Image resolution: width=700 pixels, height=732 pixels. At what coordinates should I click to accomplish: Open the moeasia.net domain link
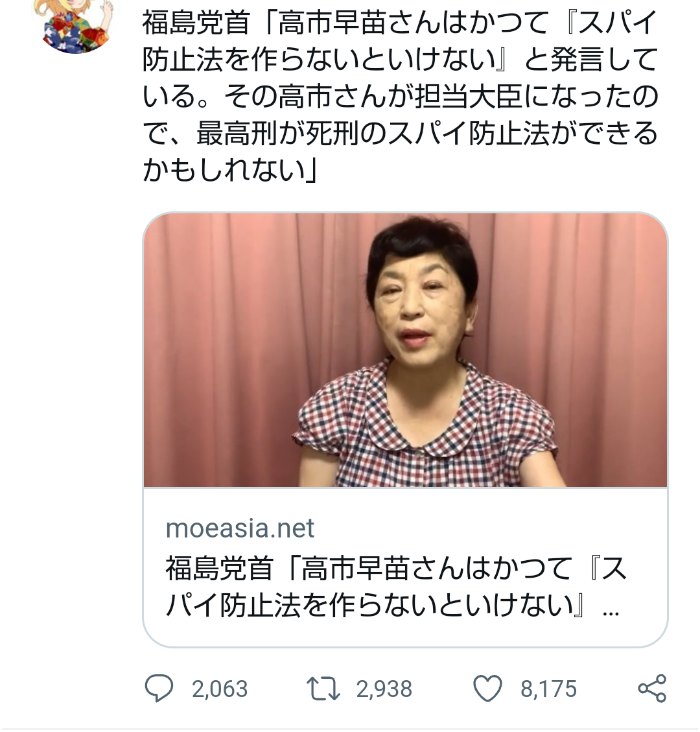(x=240, y=528)
